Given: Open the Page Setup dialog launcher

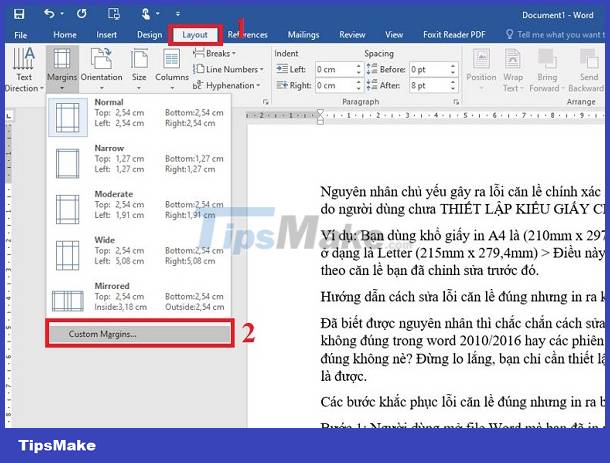Looking at the screenshot, I should (265, 102).
